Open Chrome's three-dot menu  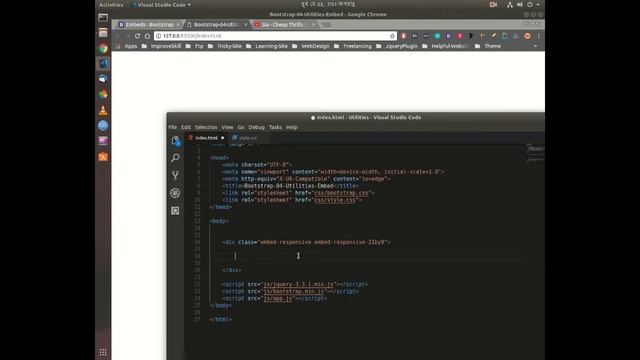[539, 36]
